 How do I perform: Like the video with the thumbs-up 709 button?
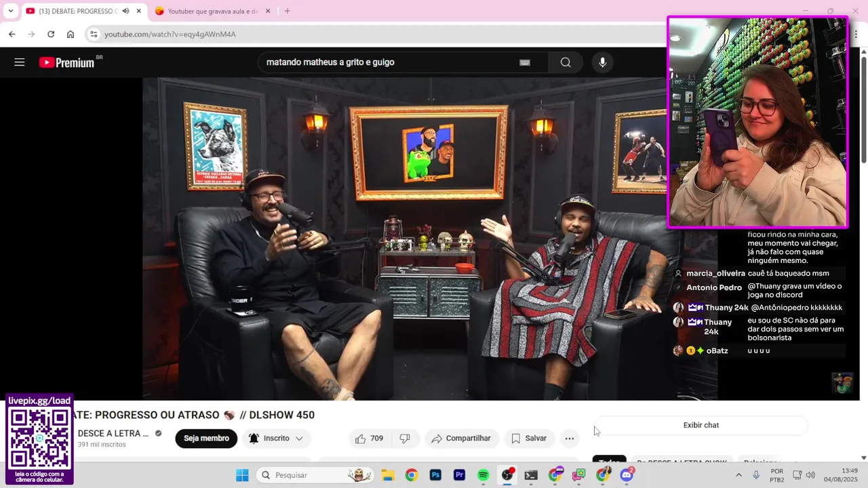[x=369, y=439]
